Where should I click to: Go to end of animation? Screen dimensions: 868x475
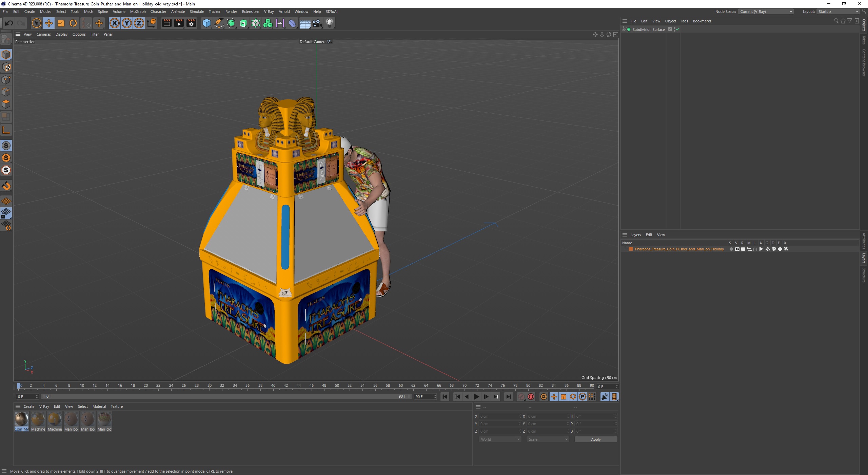(508, 397)
